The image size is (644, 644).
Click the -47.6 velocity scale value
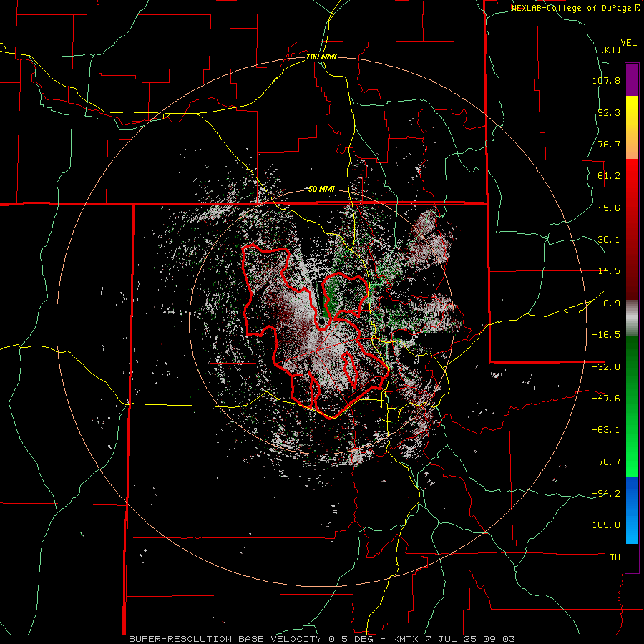coord(606,399)
